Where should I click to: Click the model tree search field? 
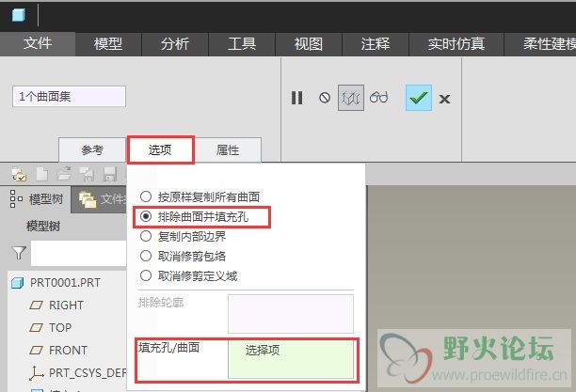click(79, 253)
